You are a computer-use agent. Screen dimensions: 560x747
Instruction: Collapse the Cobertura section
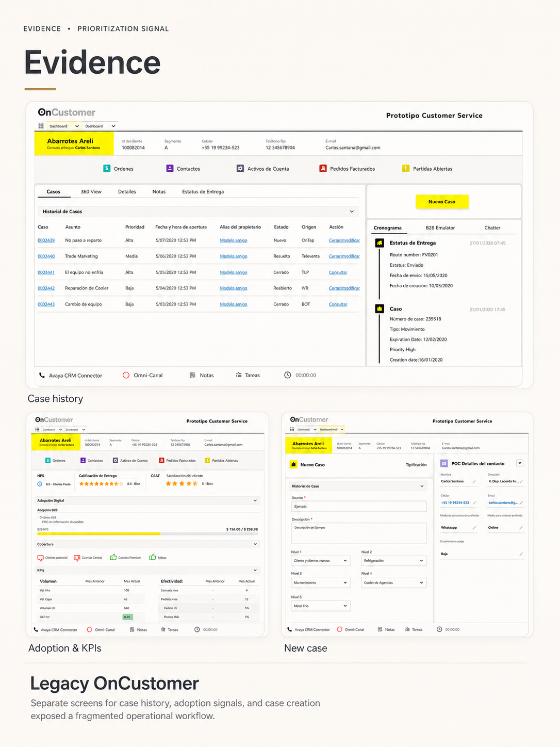point(255,544)
